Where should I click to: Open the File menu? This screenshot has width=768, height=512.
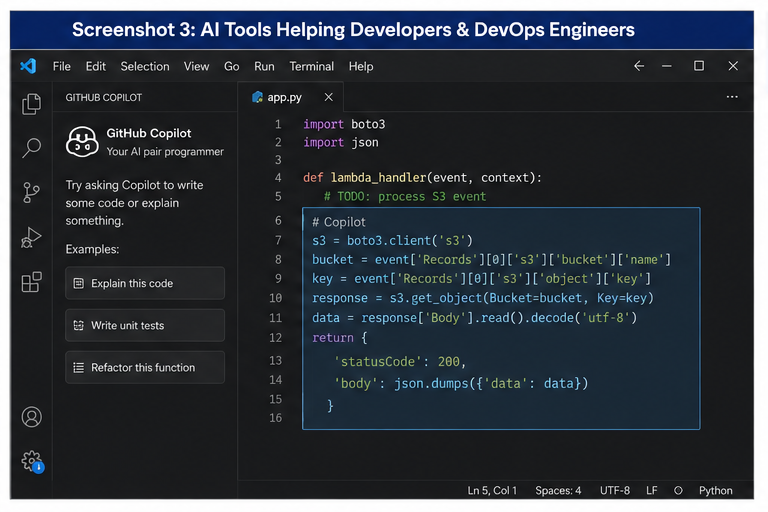tap(62, 66)
